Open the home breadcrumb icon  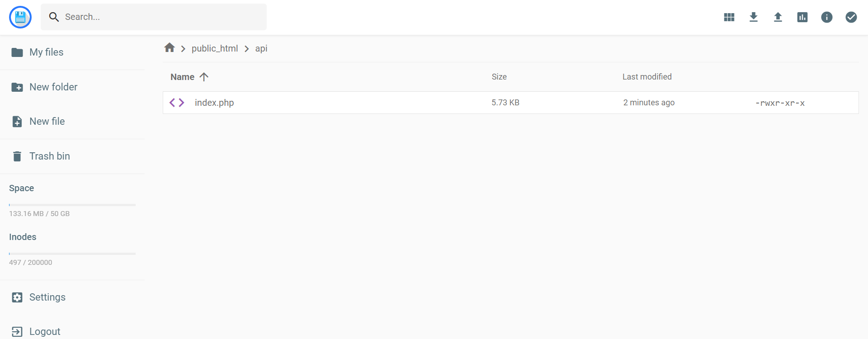point(169,47)
